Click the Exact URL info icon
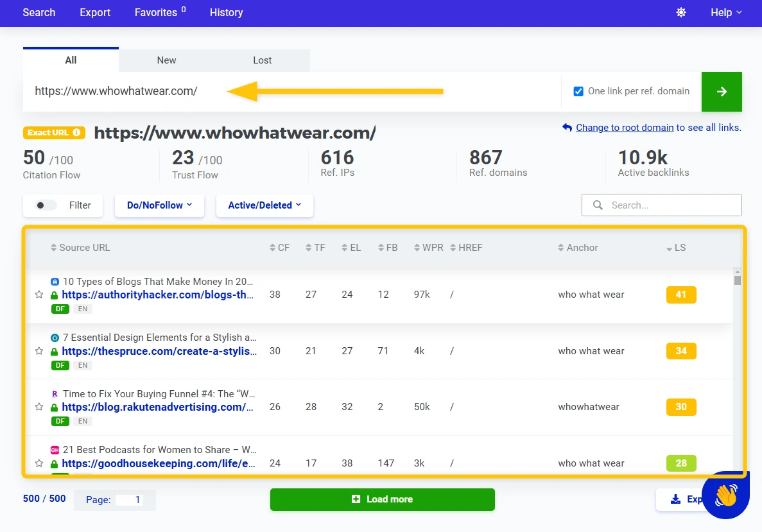Viewport: 762px width, 532px height. pyautogui.click(x=76, y=133)
